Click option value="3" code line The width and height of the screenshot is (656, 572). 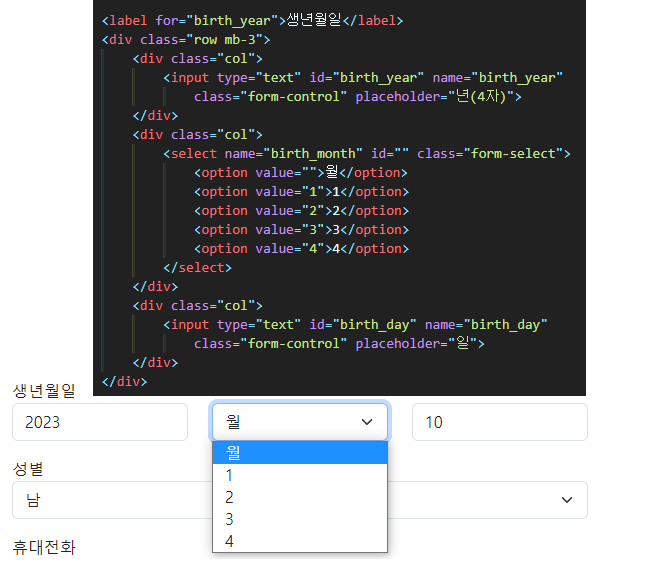coord(301,230)
